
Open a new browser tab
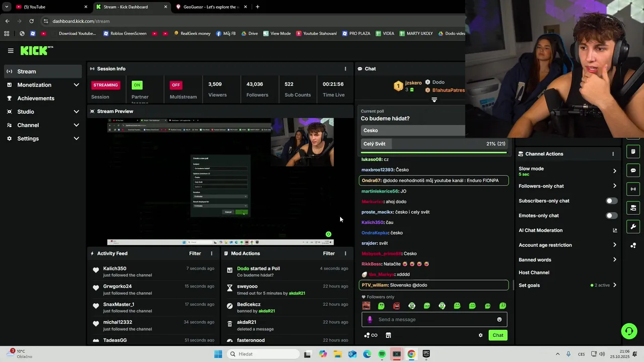pos(257,7)
